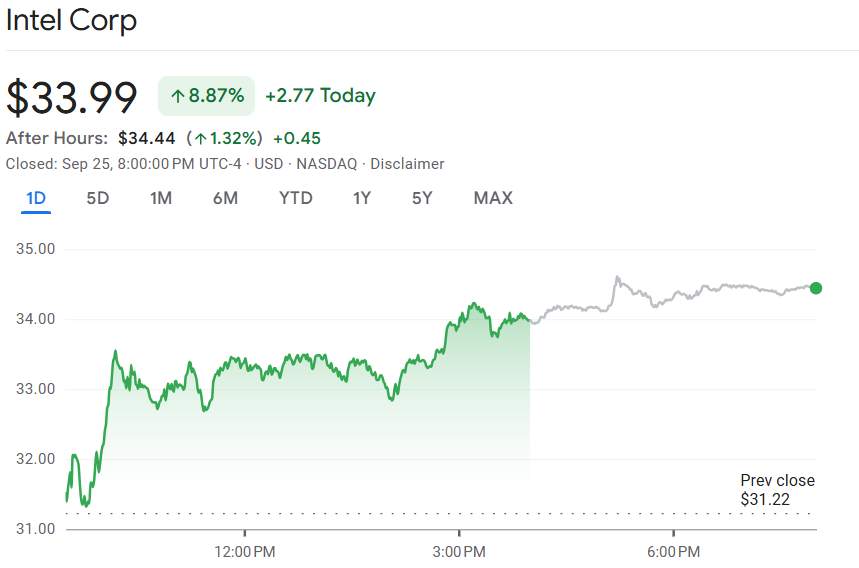The image size is (859, 568).
Task: Click the 3:00 PM time axis label
Action: [x=459, y=551]
